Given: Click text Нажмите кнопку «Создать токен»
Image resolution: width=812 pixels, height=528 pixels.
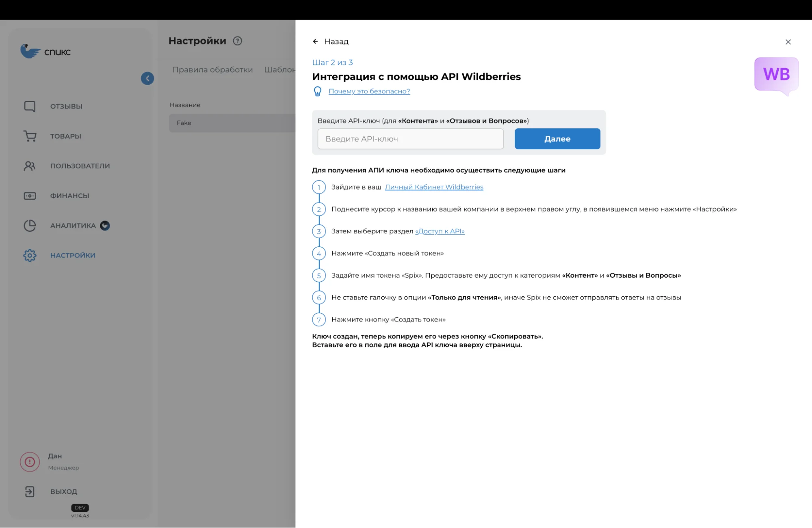Looking at the screenshot, I should [x=388, y=320].
